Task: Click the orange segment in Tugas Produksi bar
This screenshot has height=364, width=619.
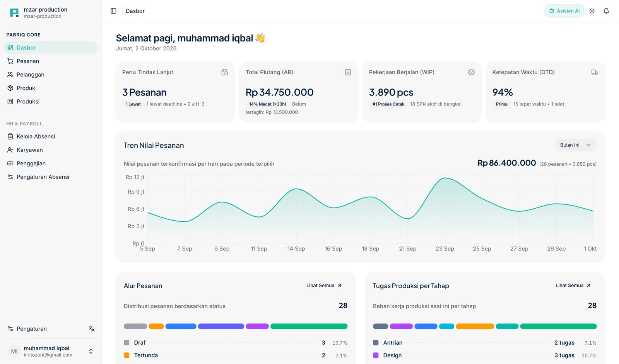Action: click(x=475, y=327)
